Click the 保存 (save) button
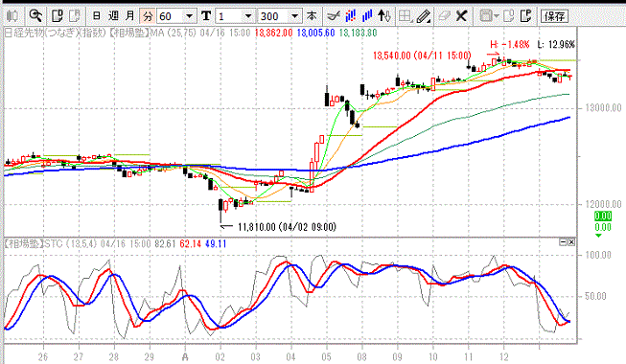Screen dimensions: 626x364 pyautogui.click(x=554, y=16)
